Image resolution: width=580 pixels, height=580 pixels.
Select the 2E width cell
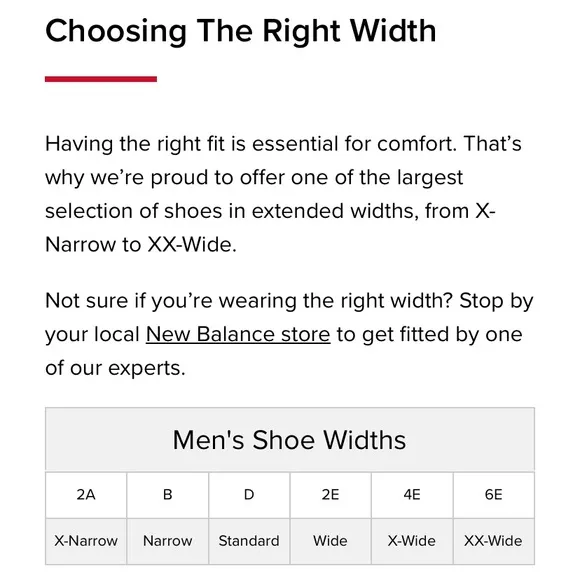tap(330, 495)
